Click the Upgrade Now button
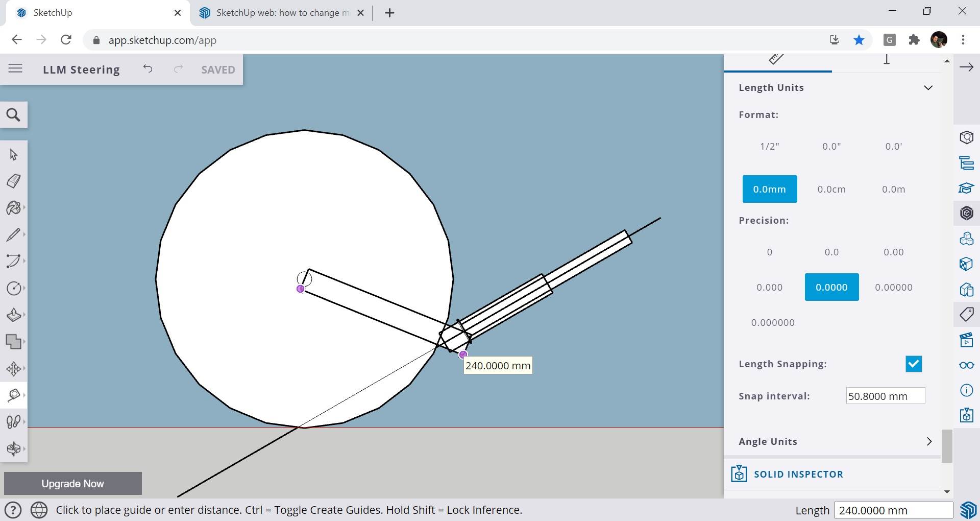This screenshot has width=980, height=521. 72,484
